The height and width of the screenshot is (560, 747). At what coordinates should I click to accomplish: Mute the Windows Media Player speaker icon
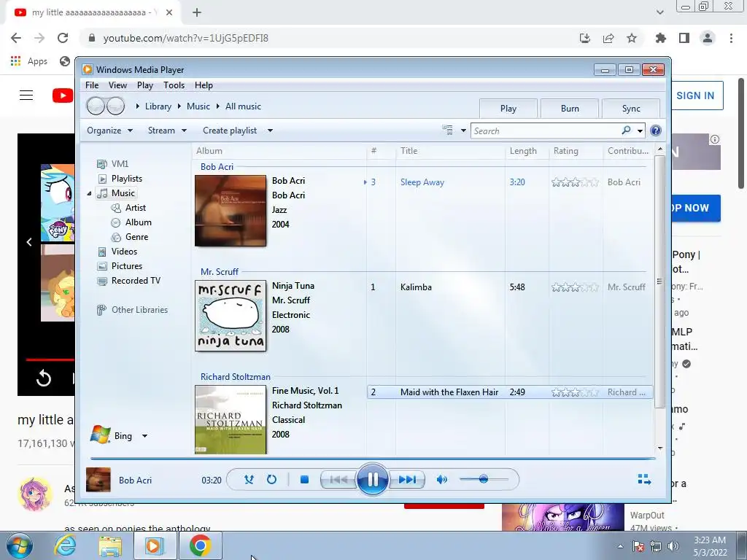point(441,480)
